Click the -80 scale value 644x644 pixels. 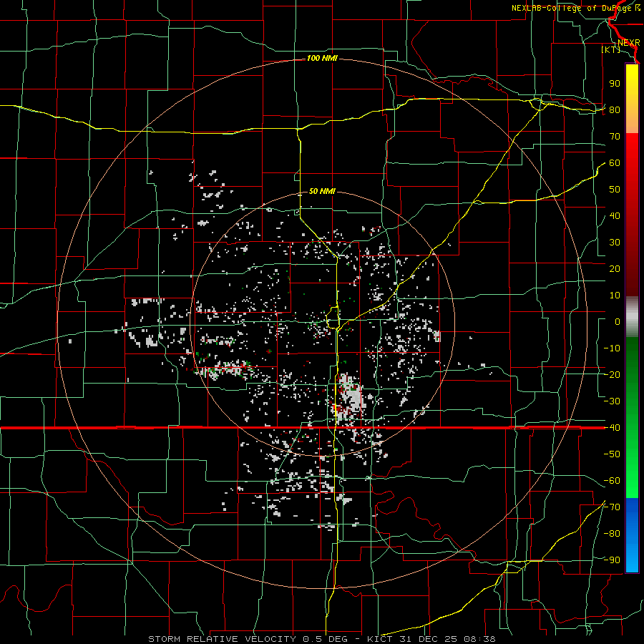pyautogui.click(x=612, y=534)
